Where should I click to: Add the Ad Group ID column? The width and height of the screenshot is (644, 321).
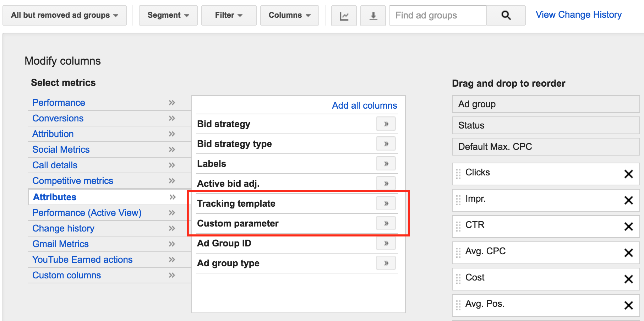pos(386,243)
